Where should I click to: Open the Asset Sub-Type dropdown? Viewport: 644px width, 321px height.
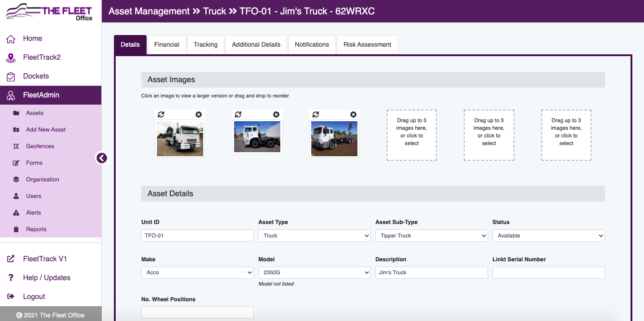pos(431,235)
